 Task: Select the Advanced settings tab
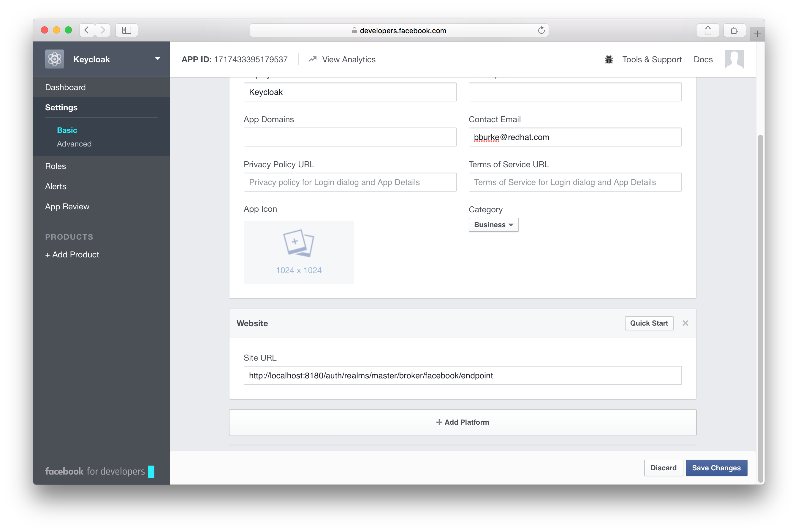coord(74,143)
